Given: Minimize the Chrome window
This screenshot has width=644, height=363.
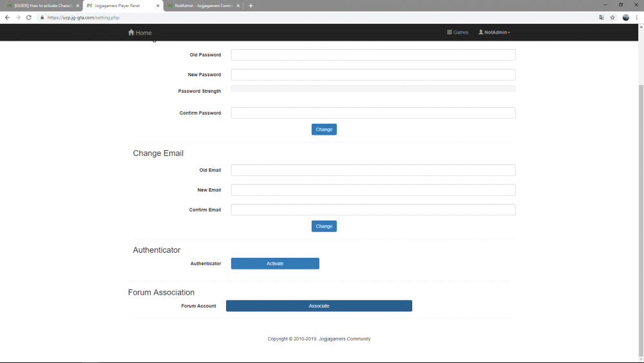Looking at the screenshot, I should (x=605, y=5).
